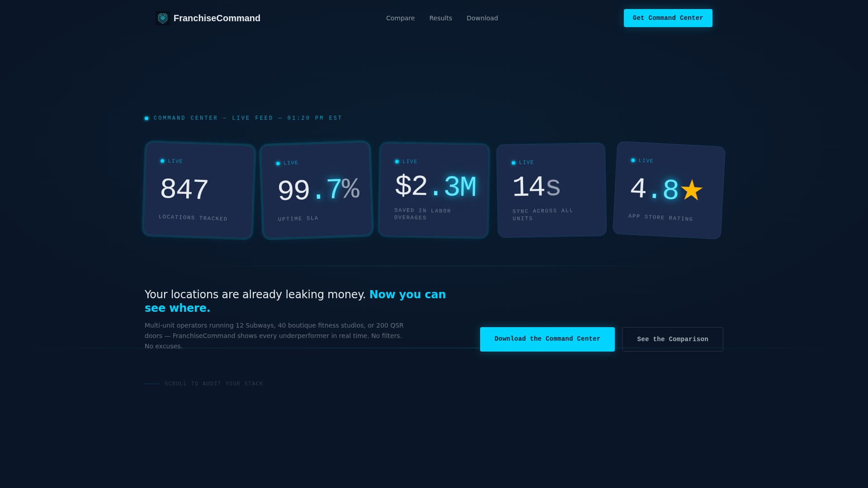This screenshot has height=488, width=868.
Task: Click the multi-unit operators description paragraph
Action: click(x=274, y=336)
